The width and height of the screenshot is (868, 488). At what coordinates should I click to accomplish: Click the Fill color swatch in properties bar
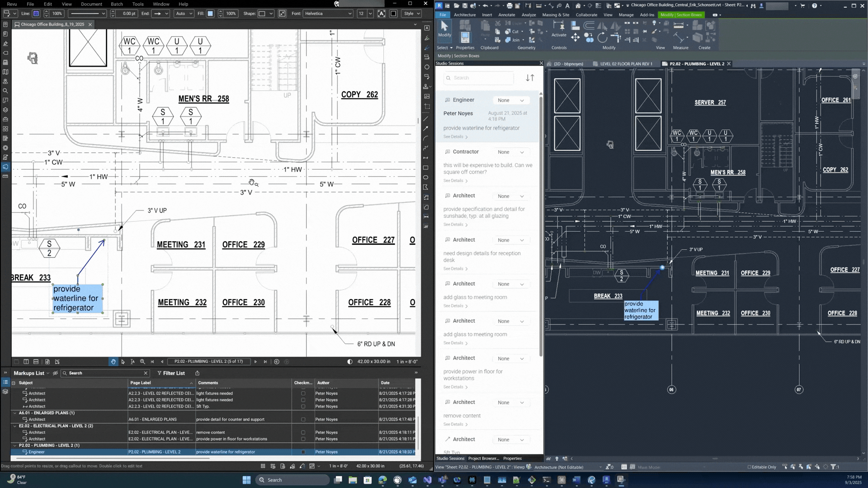point(210,14)
